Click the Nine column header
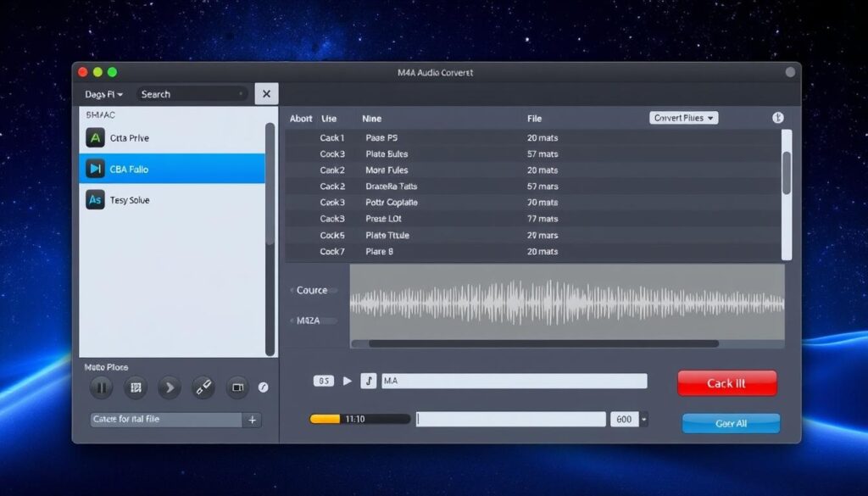The width and height of the screenshot is (868, 496). coord(371,119)
